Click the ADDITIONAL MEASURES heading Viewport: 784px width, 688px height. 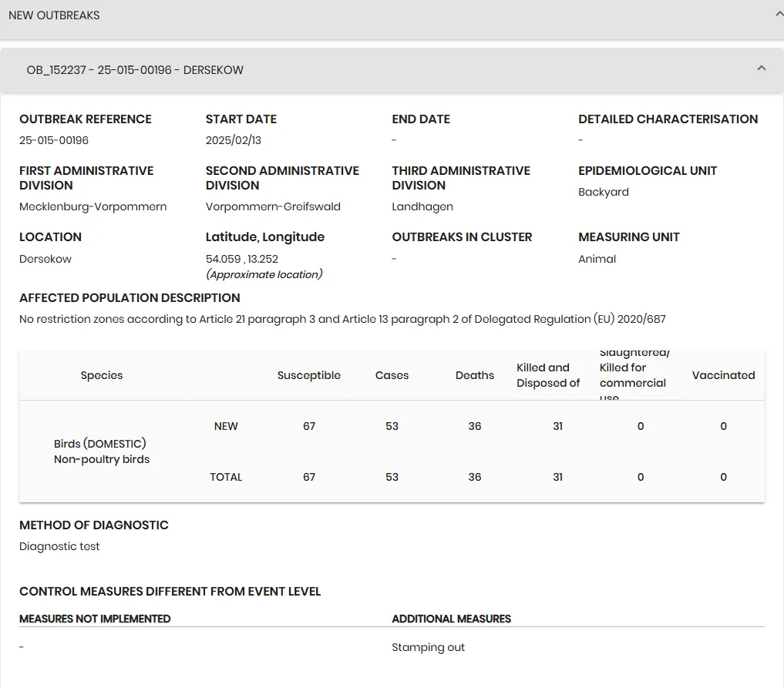point(452,619)
